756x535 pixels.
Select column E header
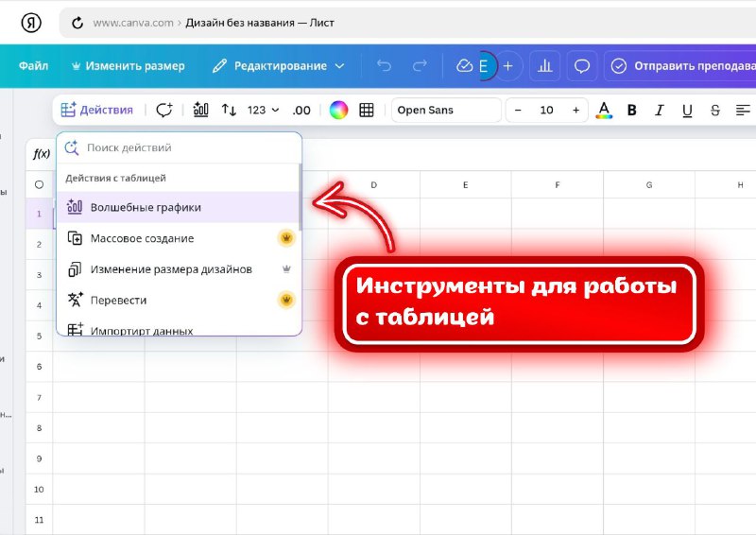[x=465, y=184]
